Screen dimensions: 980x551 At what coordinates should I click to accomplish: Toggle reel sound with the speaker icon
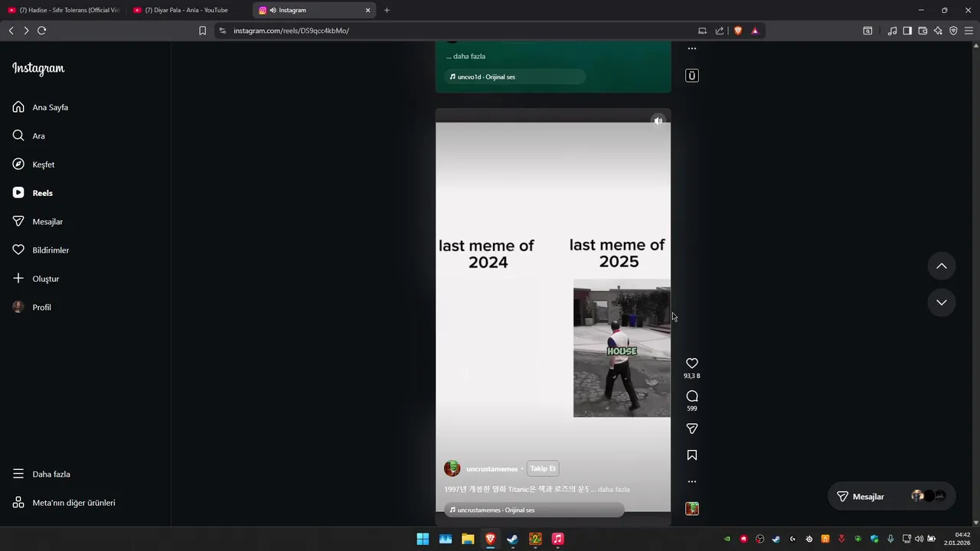658,121
